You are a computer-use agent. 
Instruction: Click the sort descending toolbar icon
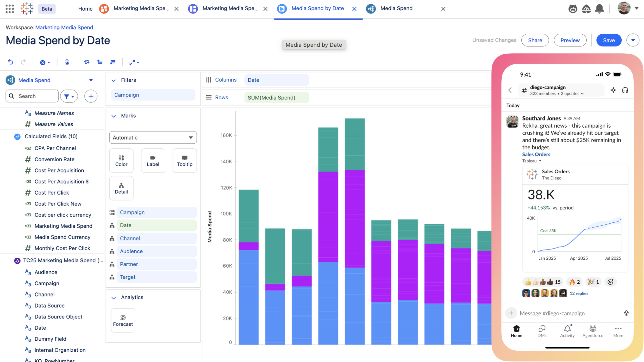click(x=113, y=62)
